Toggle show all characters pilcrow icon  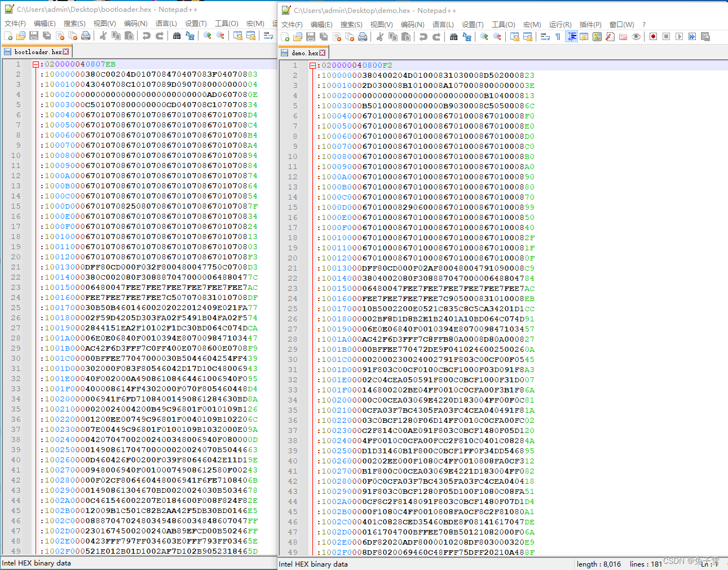pos(558,37)
